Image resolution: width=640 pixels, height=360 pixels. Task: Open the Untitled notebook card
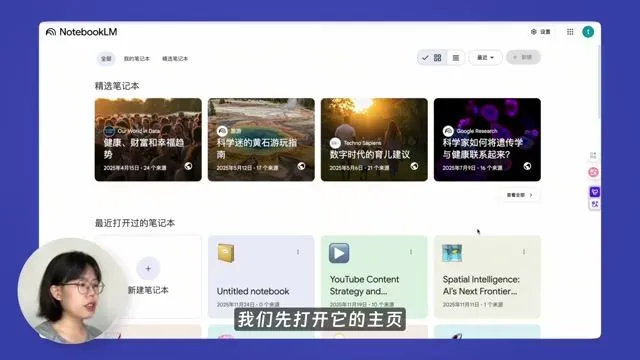tap(261, 277)
